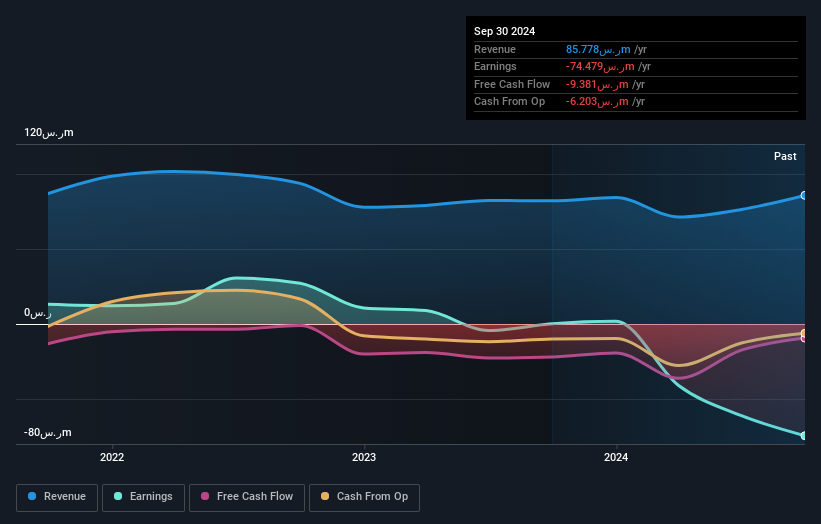Click the 2023 x-axis label
Image resolution: width=821 pixels, height=524 pixels.
pyautogui.click(x=364, y=457)
